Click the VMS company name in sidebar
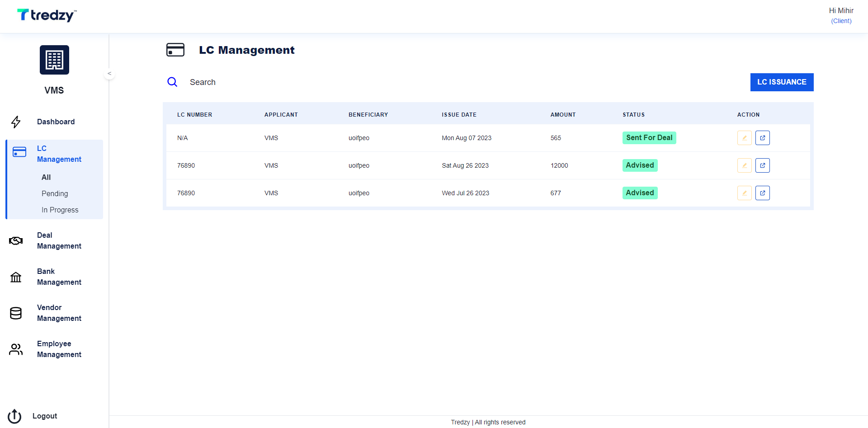The height and width of the screenshot is (428, 868). tap(54, 90)
